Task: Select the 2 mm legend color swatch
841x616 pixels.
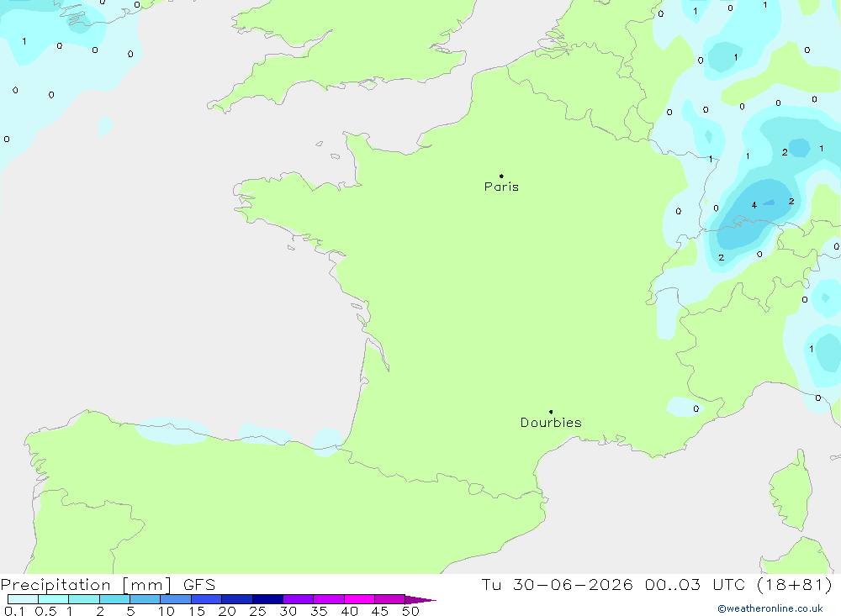Action: [114, 599]
